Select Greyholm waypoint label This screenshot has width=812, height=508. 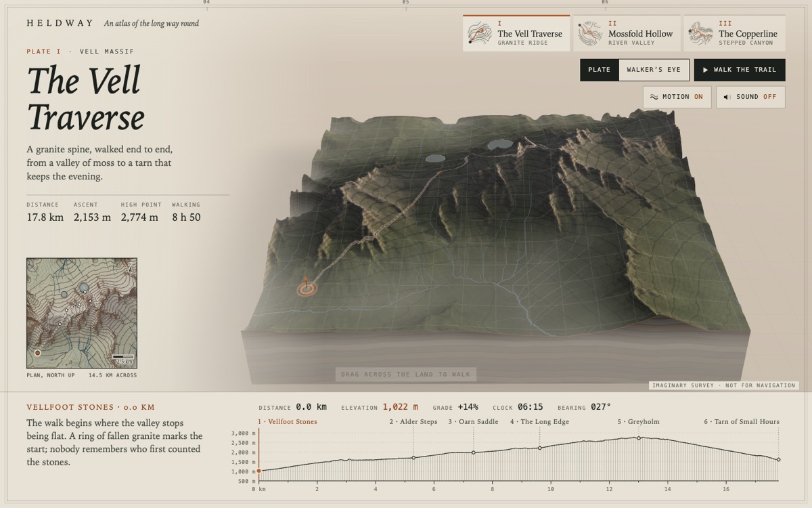coord(638,421)
